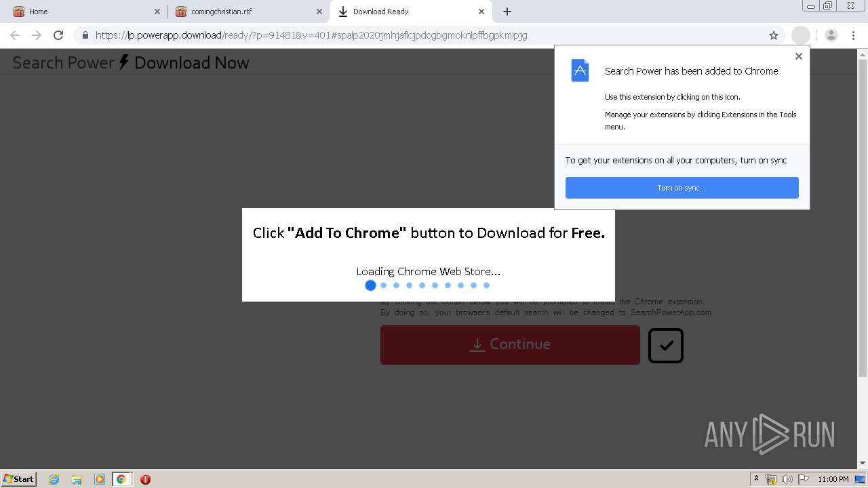868x488 pixels.
Task: Reload the current page
Action: [58, 35]
